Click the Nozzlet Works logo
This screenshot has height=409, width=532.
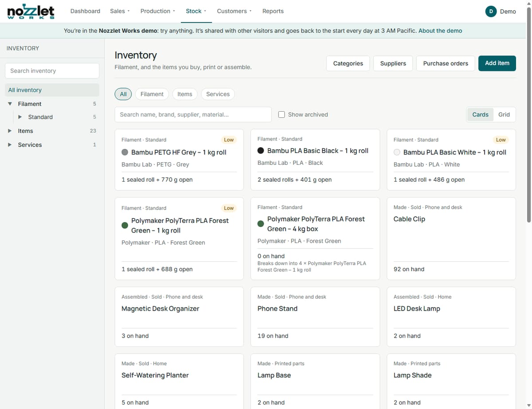(31, 12)
